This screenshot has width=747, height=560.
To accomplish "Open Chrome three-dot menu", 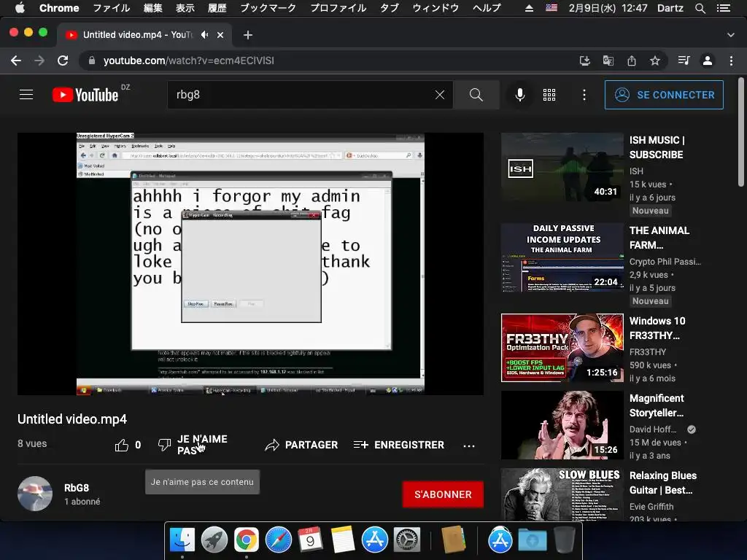I will coord(731,61).
